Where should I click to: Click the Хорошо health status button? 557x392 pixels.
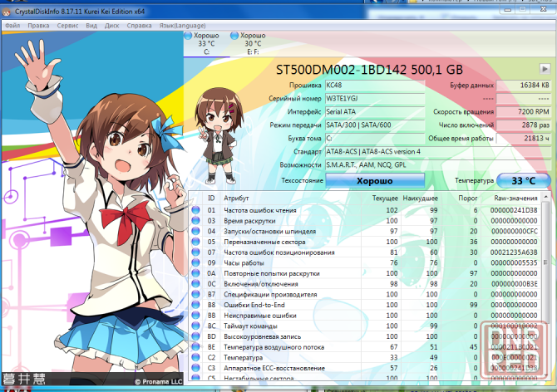coord(375,180)
